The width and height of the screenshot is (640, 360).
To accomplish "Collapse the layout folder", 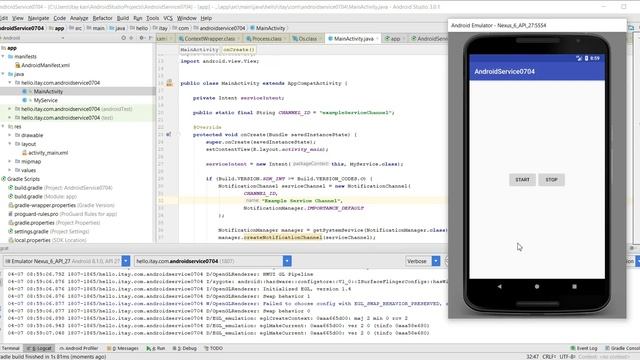I will click(10, 144).
